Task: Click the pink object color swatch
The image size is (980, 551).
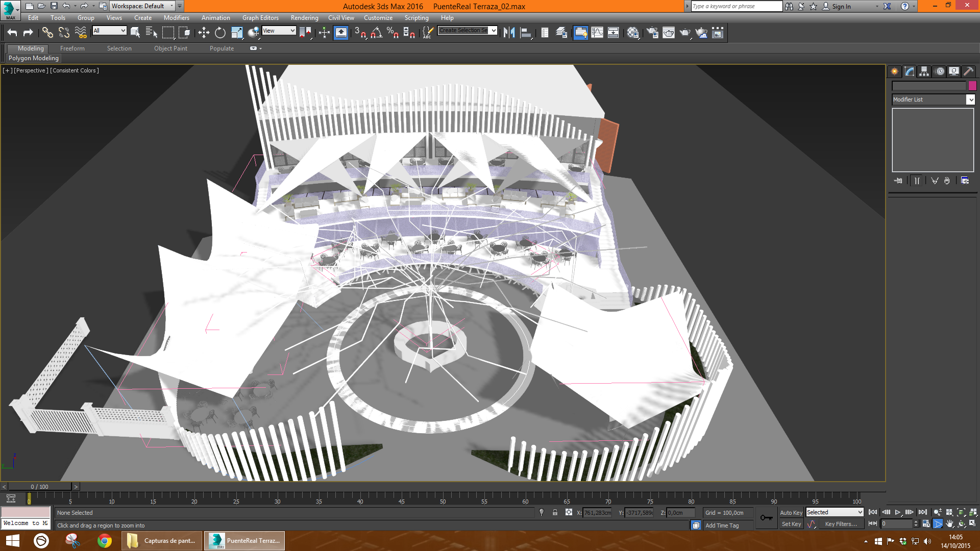Action: pos(972,86)
